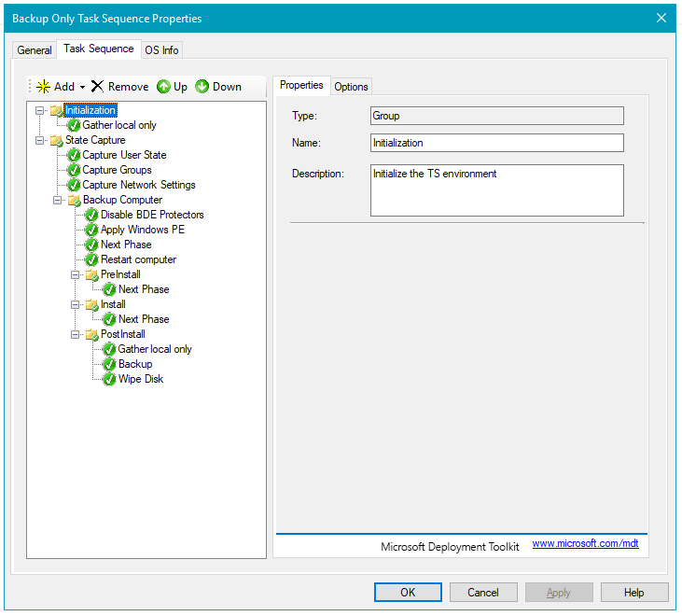
Task: Collapse the Initialization group node
Action: coord(39,110)
